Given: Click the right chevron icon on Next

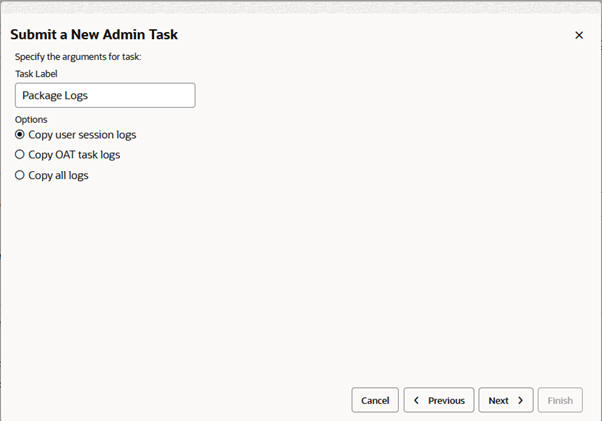Looking at the screenshot, I should click(520, 400).
